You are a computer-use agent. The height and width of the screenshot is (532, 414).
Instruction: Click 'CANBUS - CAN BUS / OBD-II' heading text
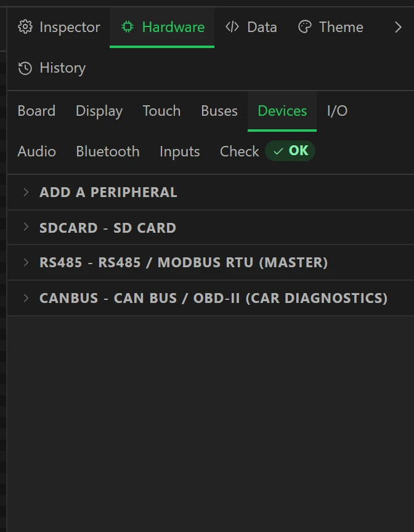click(213, 298)
